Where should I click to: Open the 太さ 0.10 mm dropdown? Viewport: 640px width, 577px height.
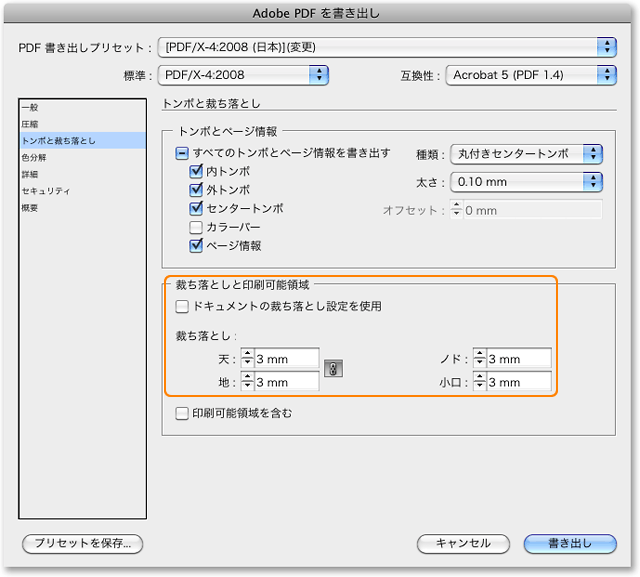coord(525,182)
